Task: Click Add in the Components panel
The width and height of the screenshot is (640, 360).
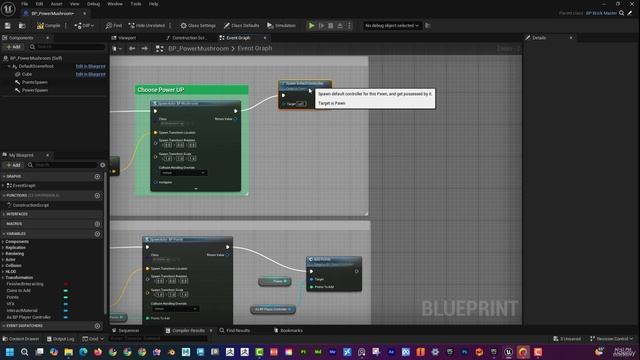Action: [x=13, y=47]
